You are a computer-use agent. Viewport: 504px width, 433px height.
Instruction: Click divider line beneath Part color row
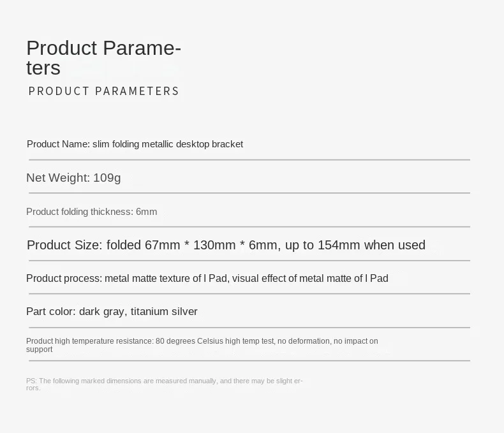tap(249, 327)
